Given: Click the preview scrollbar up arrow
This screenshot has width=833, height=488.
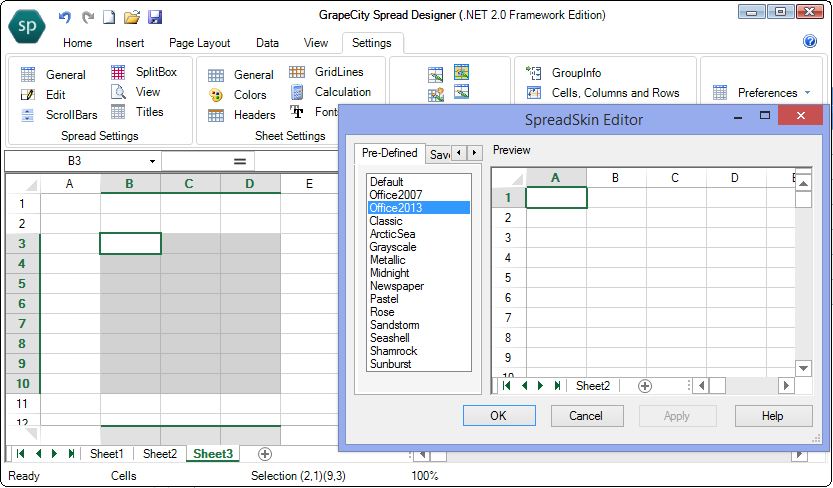Looking at the screenshot, I should pyautogui.click(x=803, y=184).
